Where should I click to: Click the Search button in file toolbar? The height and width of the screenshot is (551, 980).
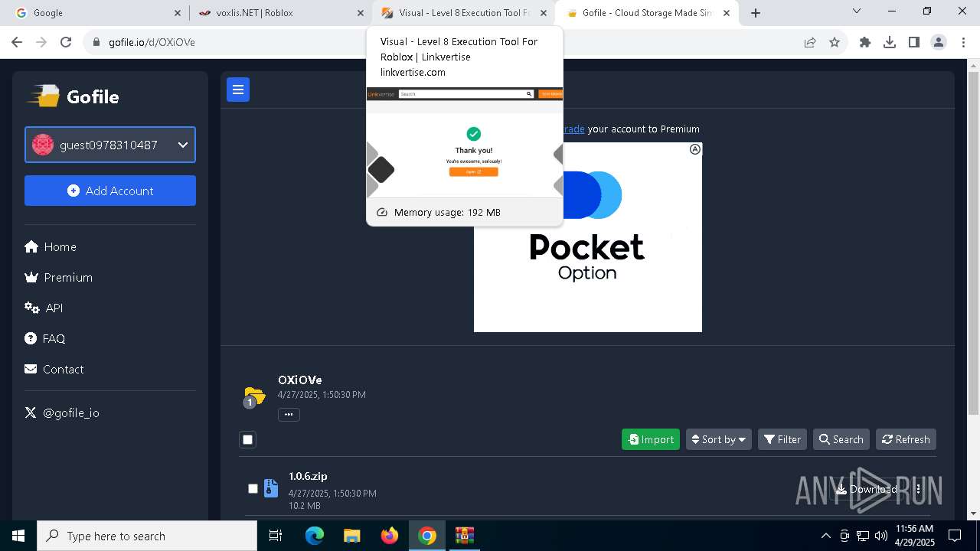click(x=841, y=439)
